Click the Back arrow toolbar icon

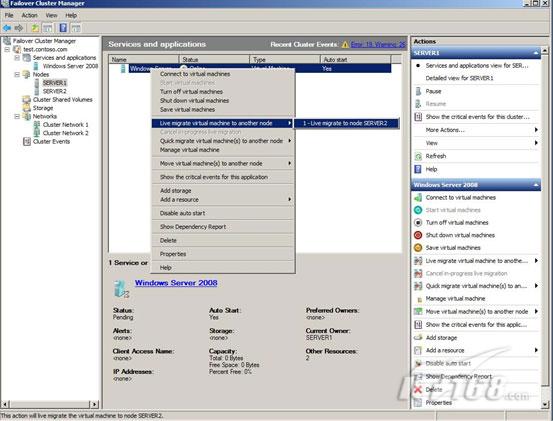pos(7,28)
